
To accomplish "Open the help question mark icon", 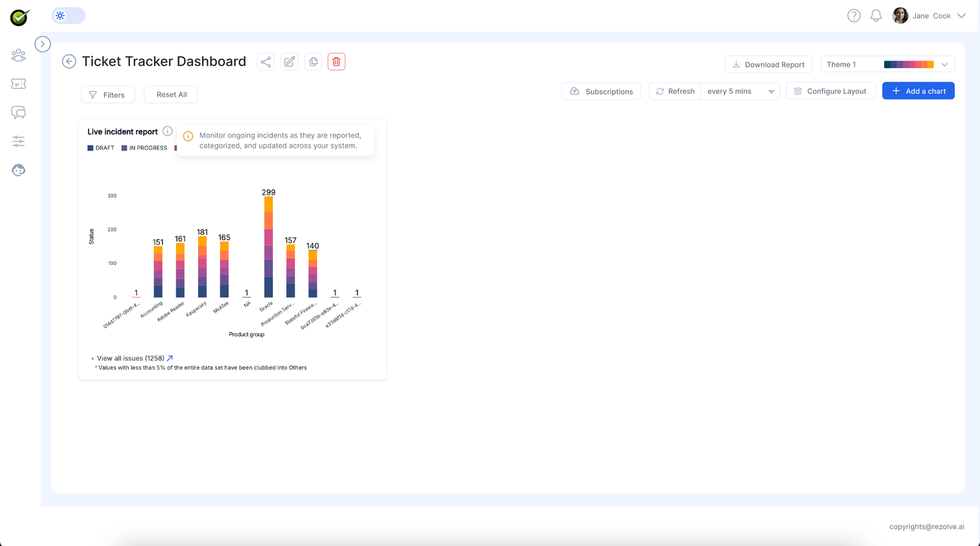I will pos(853,16).
